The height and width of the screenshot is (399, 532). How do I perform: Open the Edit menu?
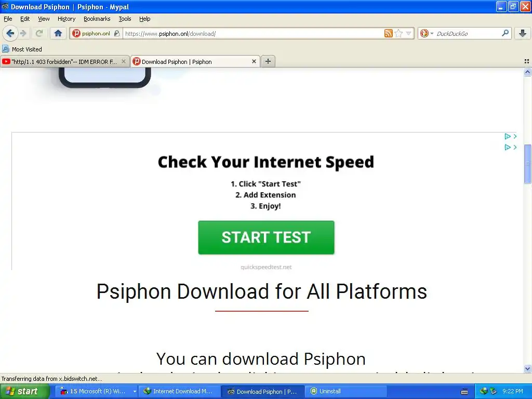25,19
